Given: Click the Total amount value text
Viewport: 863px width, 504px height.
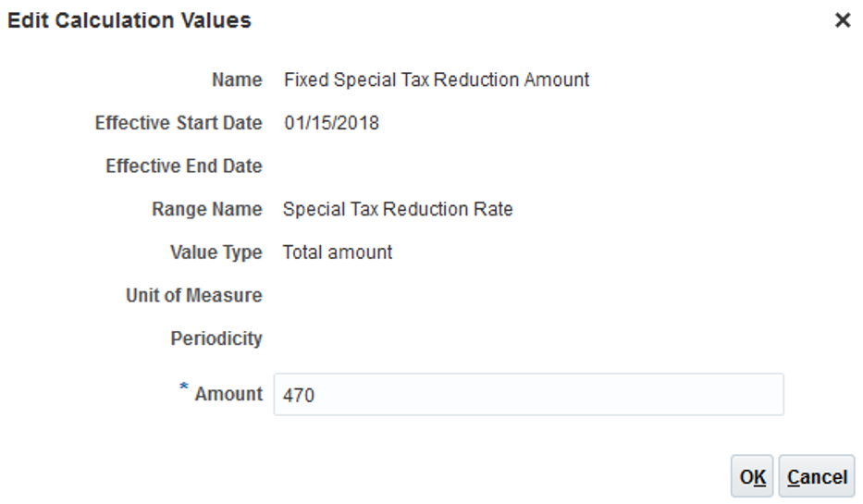Looking at the screenshot, I should pyautogui.click(x=338, y=252).
